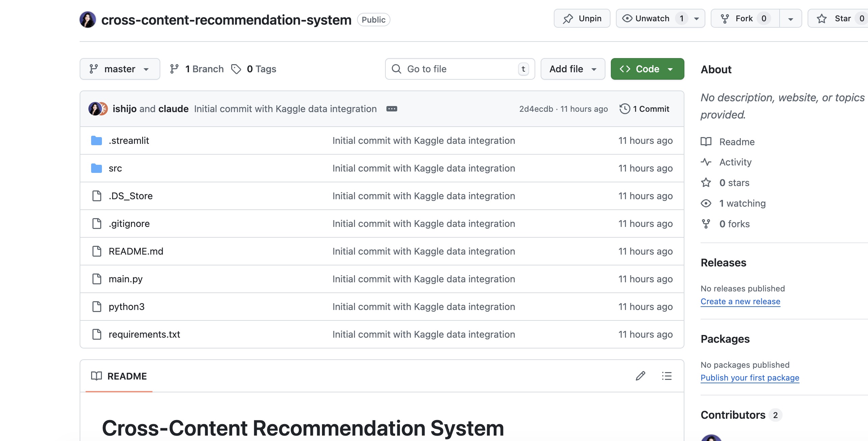Open the Add file dropdown
The image size is (868, 441).
[x=572, y=69]
